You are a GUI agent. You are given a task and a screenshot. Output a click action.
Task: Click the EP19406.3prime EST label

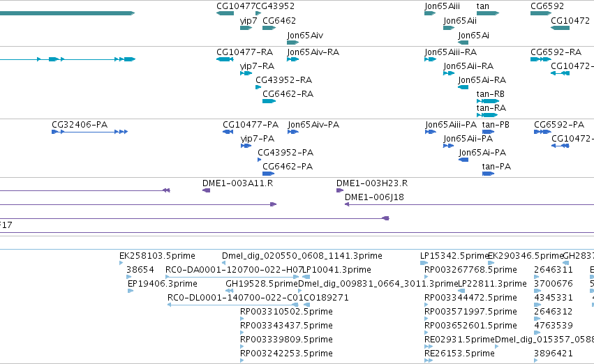click(x=162, y=284)
